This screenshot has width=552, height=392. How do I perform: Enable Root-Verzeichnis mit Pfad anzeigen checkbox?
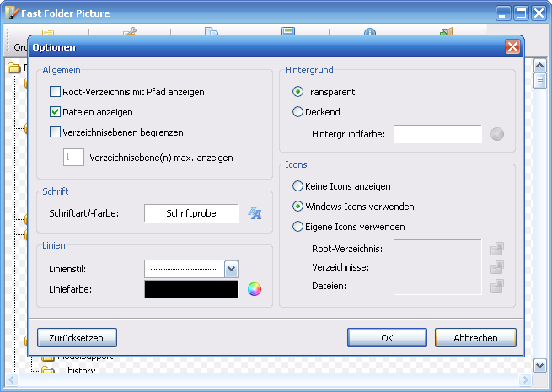point(56,92)
